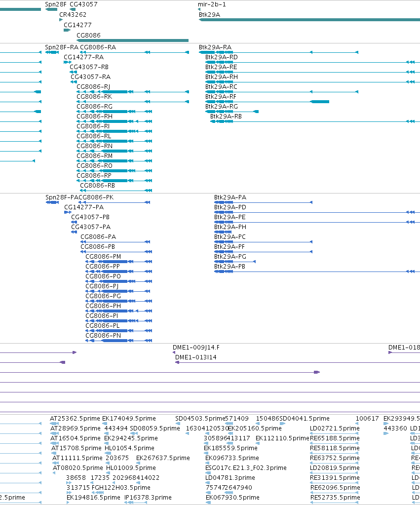Select the CG14277-PA protein label
420x505 pixels.
(84, 207)
